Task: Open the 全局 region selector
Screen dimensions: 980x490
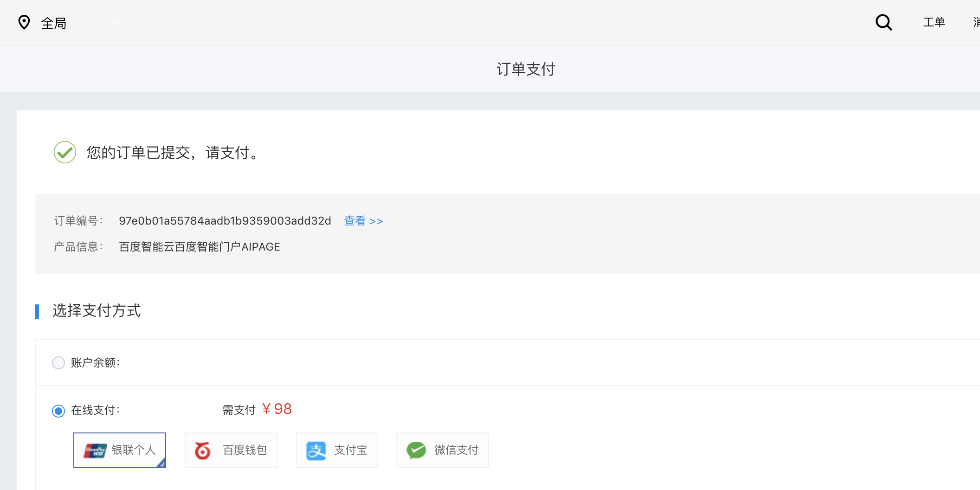Action: 54,23
